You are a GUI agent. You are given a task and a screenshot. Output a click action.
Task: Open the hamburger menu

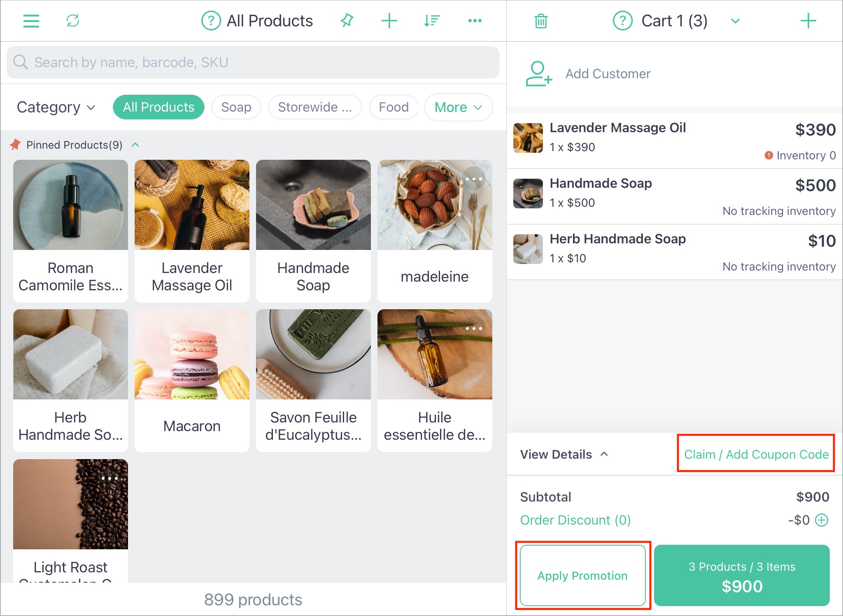(31, 21)
